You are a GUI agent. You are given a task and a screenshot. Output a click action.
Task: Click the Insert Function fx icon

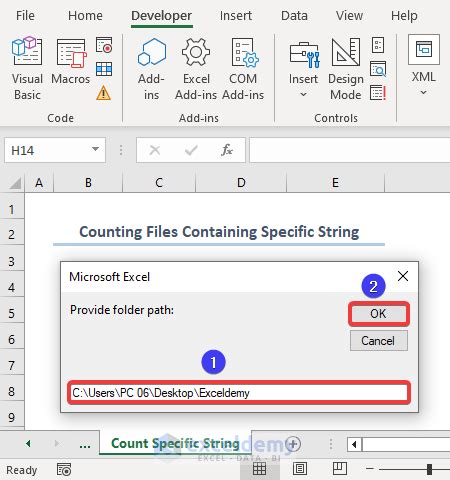click(227, 150)
